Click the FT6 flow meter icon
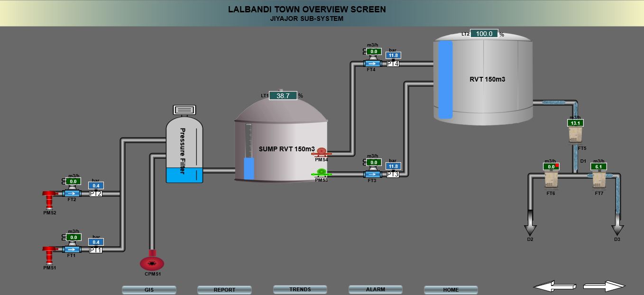This screenshot has height=295, width=644. click(x=551, y=179)
